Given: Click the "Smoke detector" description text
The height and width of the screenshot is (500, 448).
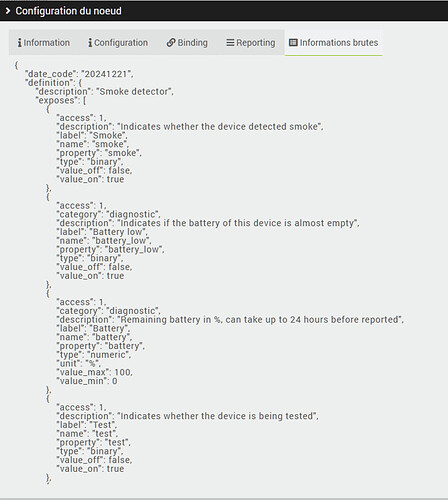Looking at the screenshot, I should [135, 92].
